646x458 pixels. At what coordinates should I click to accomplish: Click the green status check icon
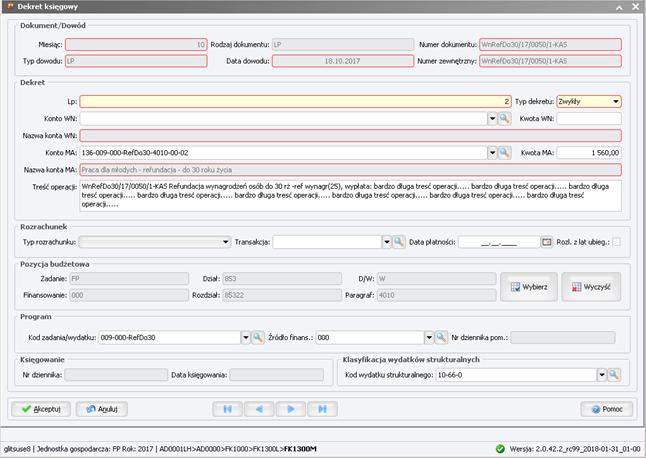[x=500, y=449]
